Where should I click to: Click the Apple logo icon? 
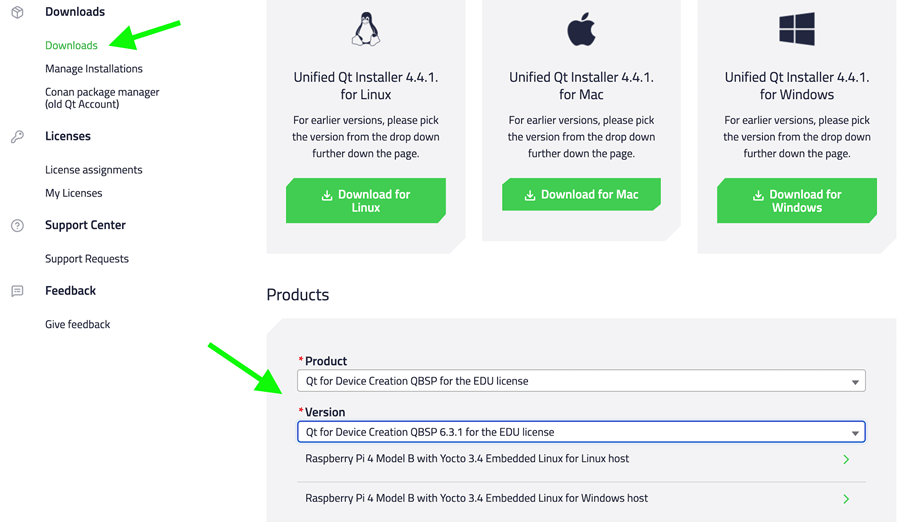(x=581, y=30)
